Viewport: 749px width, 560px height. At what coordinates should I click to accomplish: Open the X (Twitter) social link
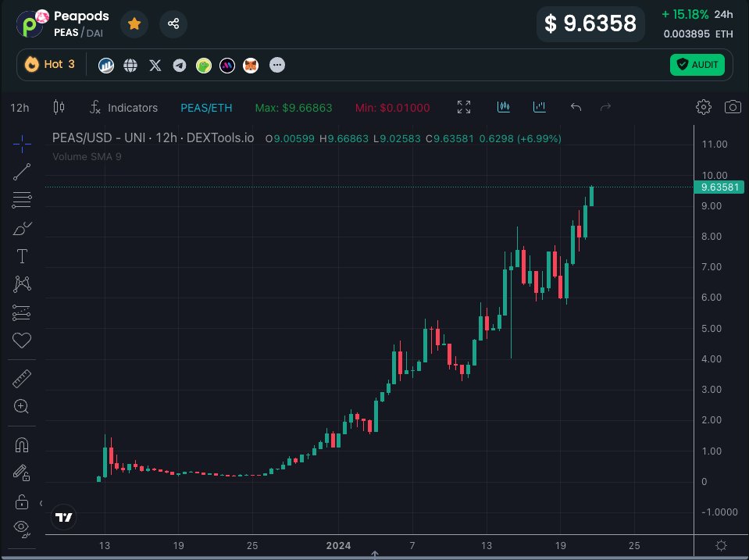coord(155,65)
